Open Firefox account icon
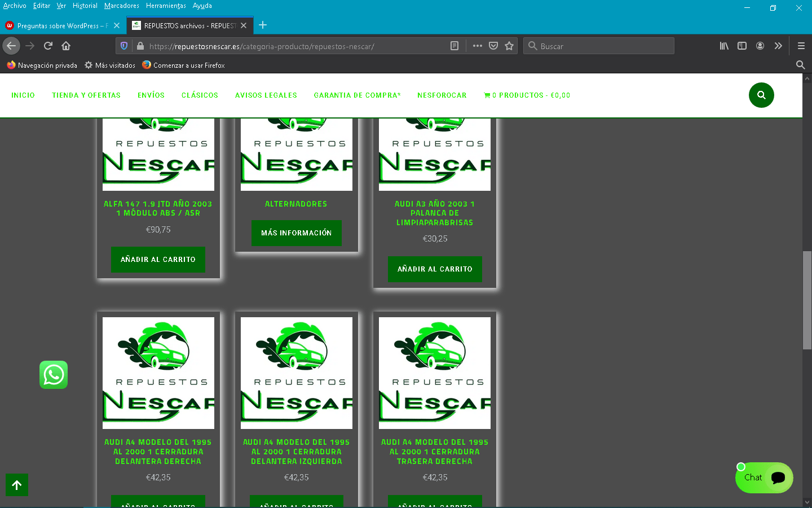812x508 pixels. tap(760, 46)
